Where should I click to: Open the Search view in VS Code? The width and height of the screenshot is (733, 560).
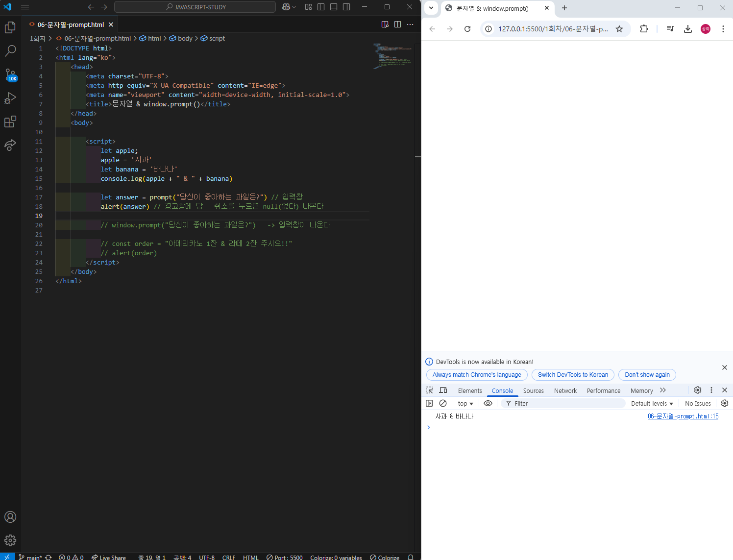[10, 51]
